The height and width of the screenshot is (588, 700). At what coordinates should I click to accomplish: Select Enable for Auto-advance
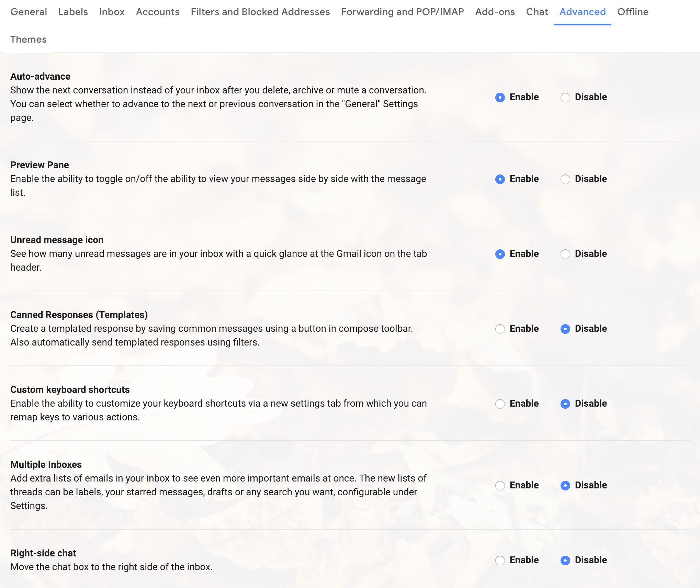500,98
